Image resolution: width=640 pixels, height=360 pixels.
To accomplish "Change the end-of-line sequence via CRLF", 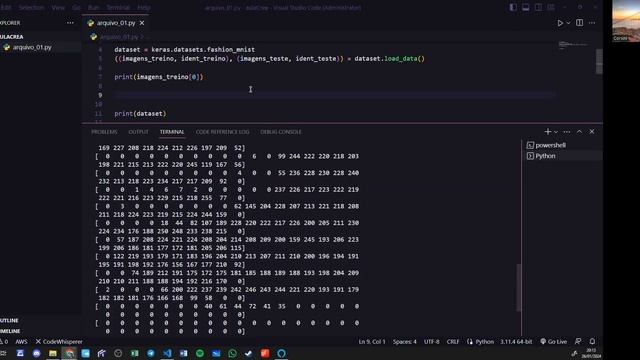I will tap(453, 342).
